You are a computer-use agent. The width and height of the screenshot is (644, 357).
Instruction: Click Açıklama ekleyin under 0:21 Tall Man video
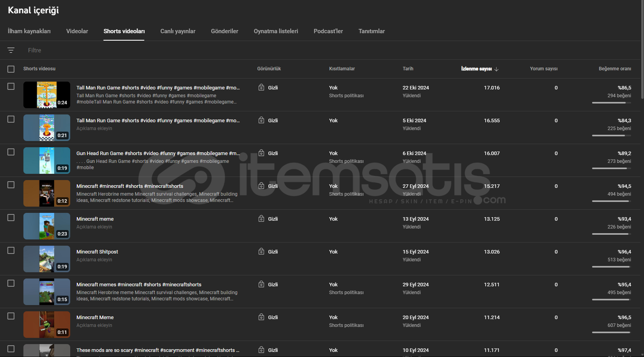coord(94,129)
